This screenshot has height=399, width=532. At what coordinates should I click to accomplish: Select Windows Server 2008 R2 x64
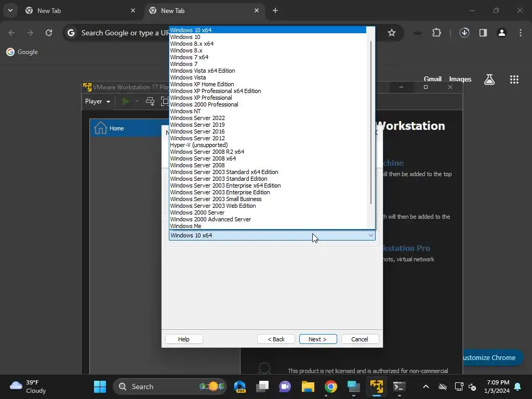pos(268,152)
